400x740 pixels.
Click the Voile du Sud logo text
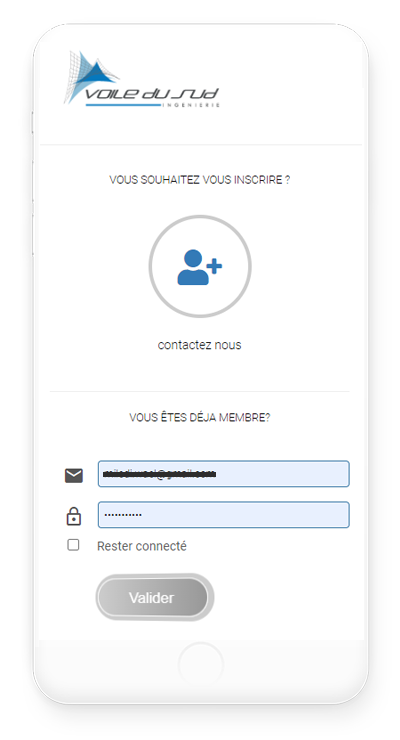(151, 94)
